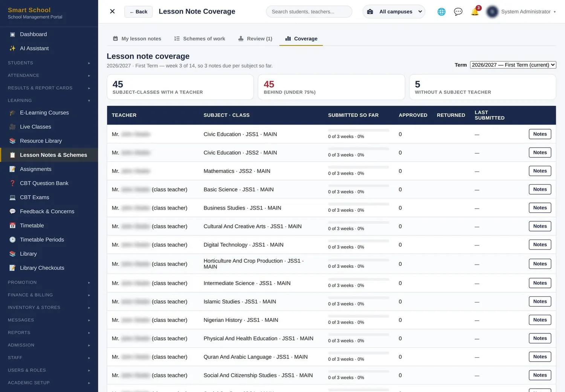The width and height of the screenshot is (565, 392).
Task: Open the Term selection dropdown
Action: (513, 65)
